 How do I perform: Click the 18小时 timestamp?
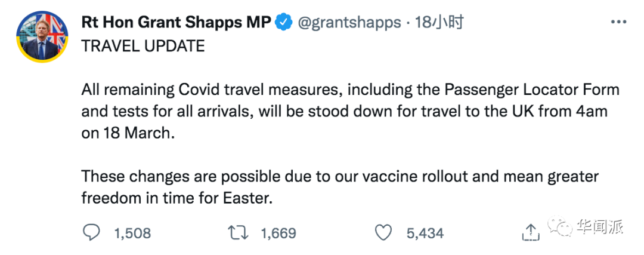tap(440, 23)
